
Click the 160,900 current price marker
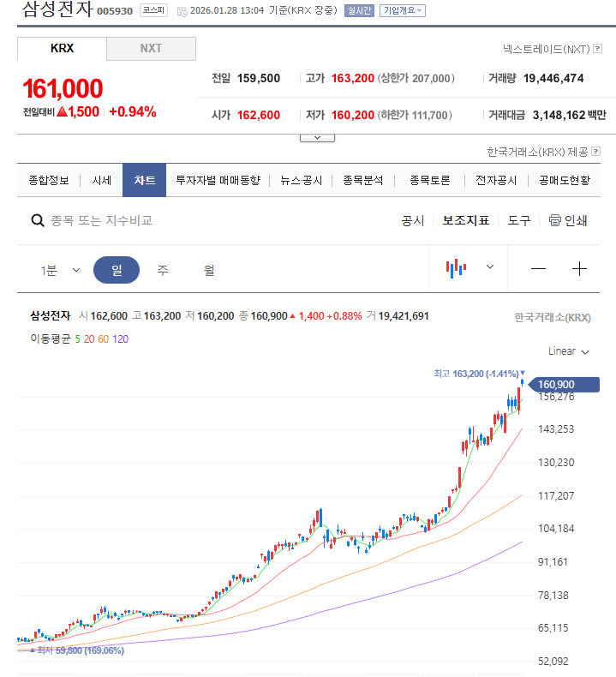[x=564, y=384]
